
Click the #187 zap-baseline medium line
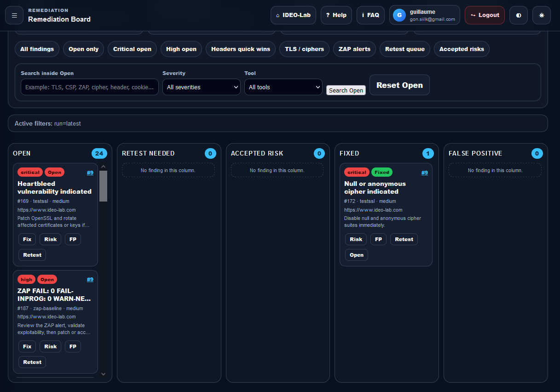[50, 308]
